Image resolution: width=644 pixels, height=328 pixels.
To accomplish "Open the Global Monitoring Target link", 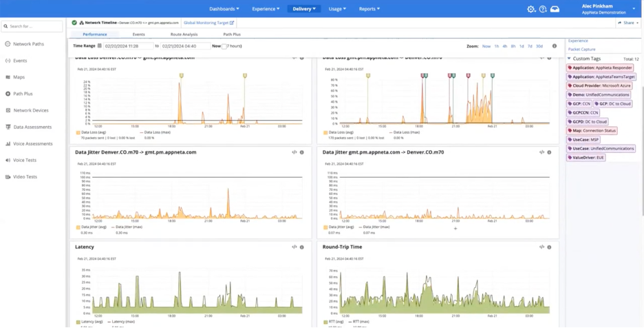I will pos(208,23).
